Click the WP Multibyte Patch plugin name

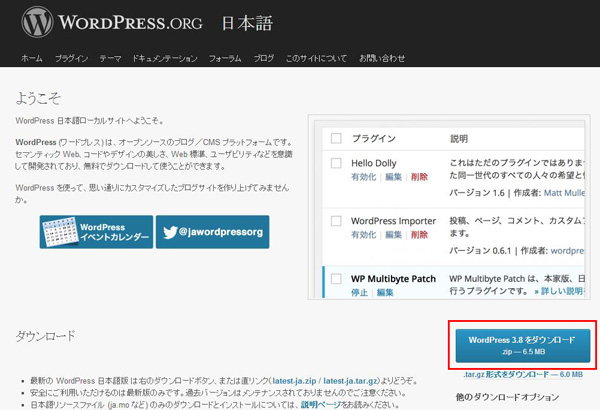(393, 279)
